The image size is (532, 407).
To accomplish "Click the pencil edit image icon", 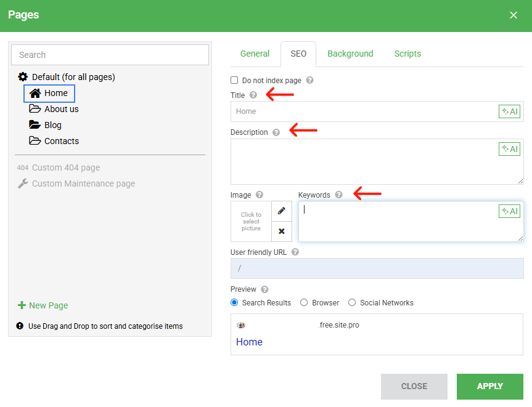I will pos(282,211).
